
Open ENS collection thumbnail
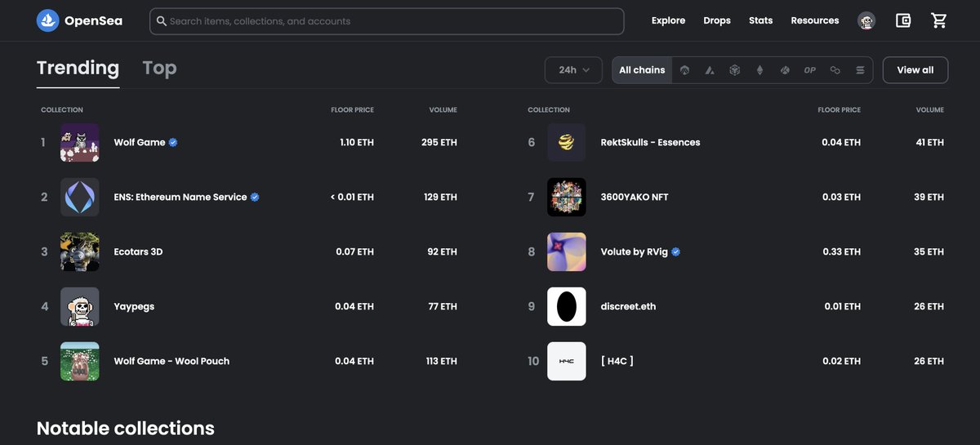click(x=80, y=197)
